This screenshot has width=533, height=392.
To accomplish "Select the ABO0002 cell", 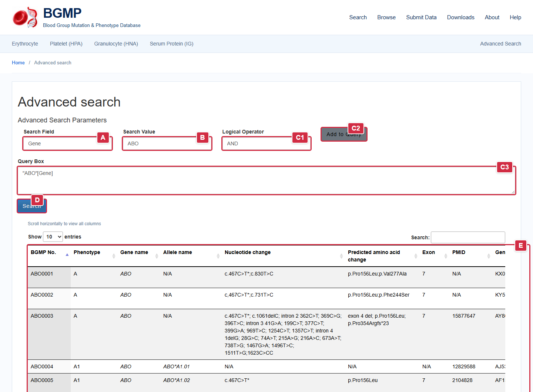I will point(49,298).
